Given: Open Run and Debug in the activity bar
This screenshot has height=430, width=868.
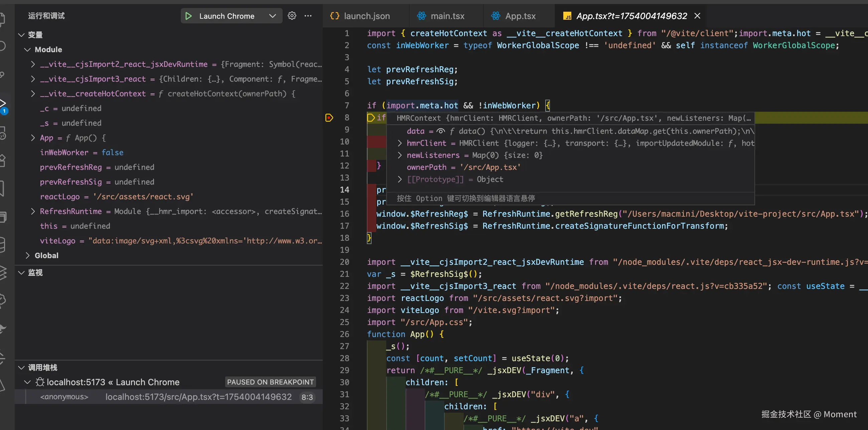Looking at the screenshot, I should (x=3, y=103).
